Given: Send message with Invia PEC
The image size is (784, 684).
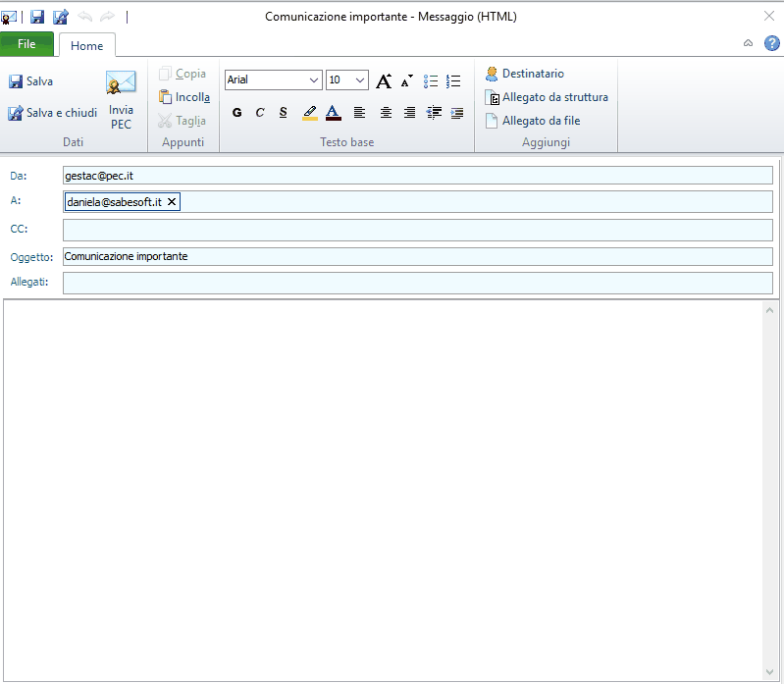Looking at the screenshot, I should pos(121,100).
